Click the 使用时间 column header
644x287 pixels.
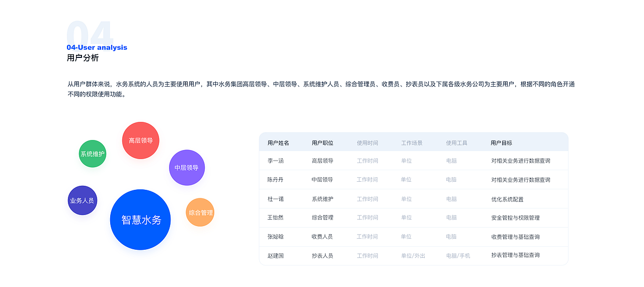tap(367, 143)
